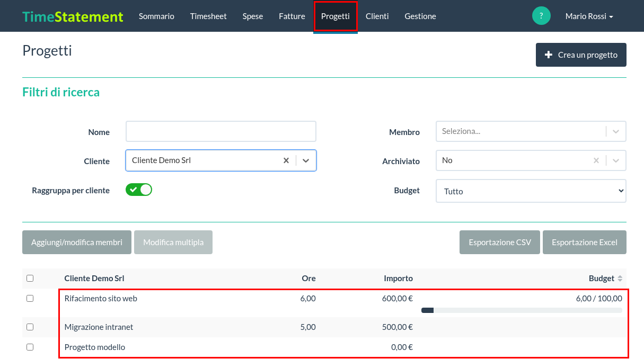Click the 600,00 € amount cell
This screenshot has height=359, width=644.
pos(397,299)
